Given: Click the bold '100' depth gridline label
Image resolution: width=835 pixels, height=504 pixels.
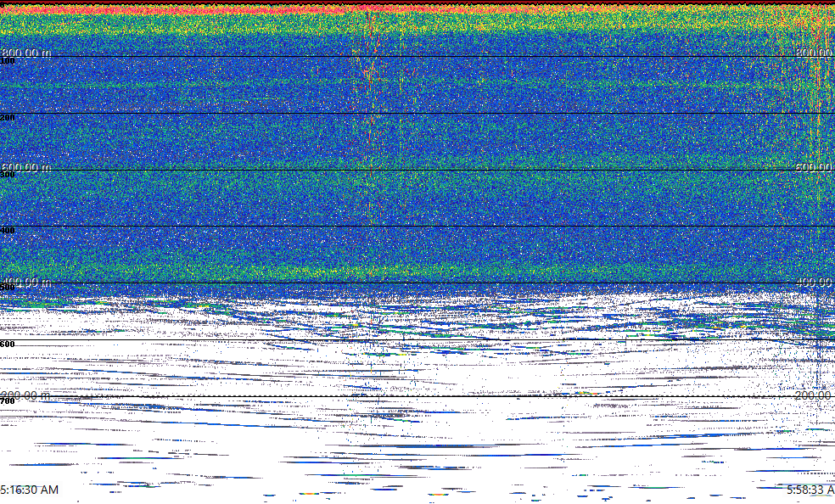Looking at the screenshot, I should [8, 61].
